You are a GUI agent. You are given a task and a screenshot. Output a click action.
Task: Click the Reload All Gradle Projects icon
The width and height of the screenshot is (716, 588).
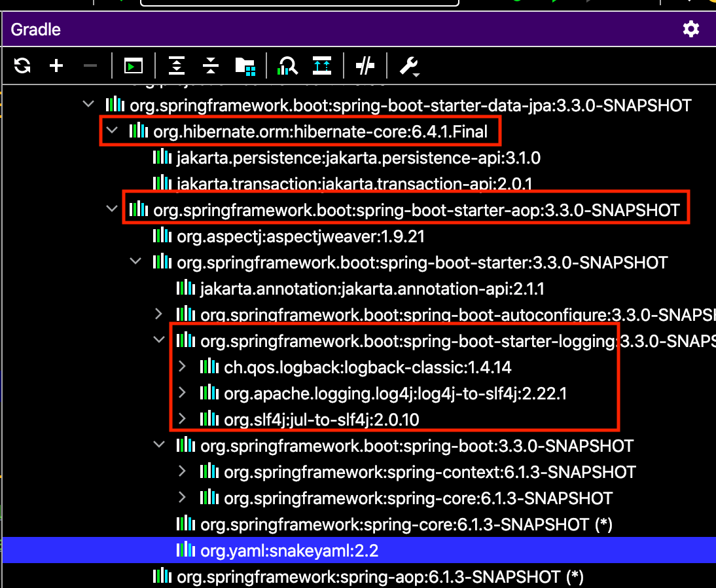pos(22,65)
